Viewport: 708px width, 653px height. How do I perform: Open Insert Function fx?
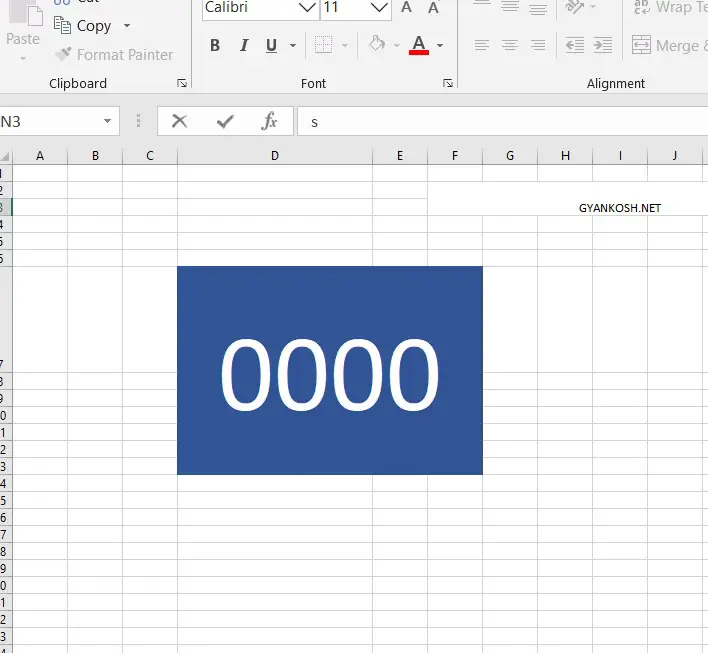pyautogui.click(x=269, y=121)
